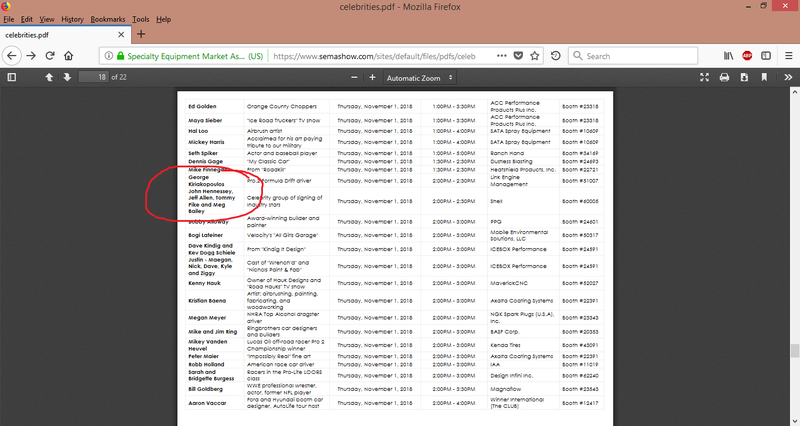800x426 pixels.
Task: Open the History menu
Action: (72, 19)
